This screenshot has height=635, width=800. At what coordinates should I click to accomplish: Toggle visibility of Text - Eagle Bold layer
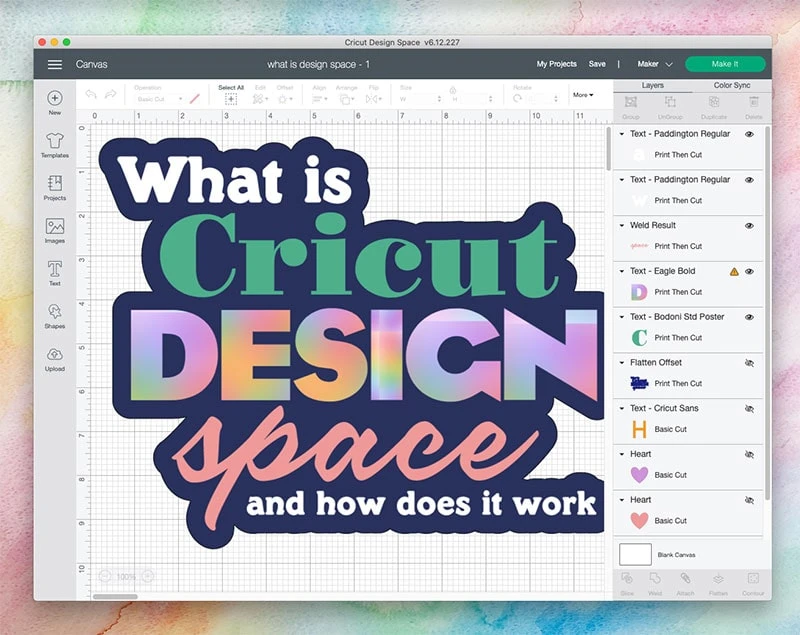[x=749, y=271]
